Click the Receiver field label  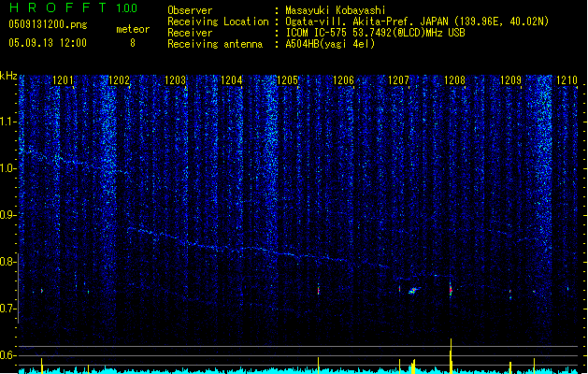(190, 33)
